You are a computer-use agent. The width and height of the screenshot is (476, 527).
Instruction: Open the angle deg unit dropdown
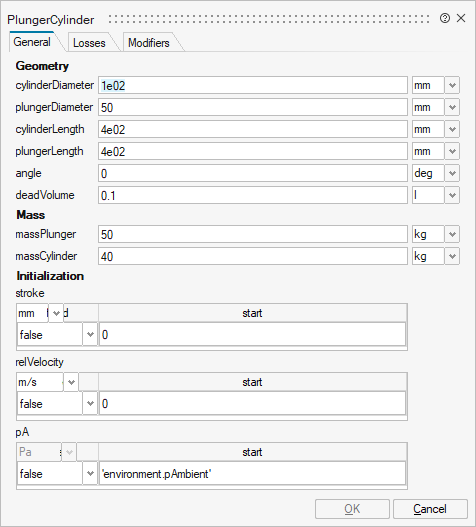[x=452, y=173]
